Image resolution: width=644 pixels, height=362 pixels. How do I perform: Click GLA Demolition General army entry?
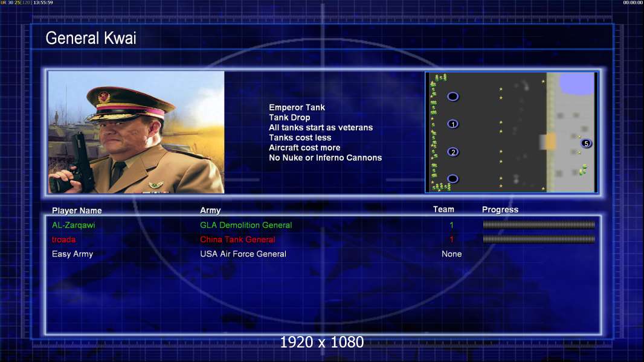point(246,225)
